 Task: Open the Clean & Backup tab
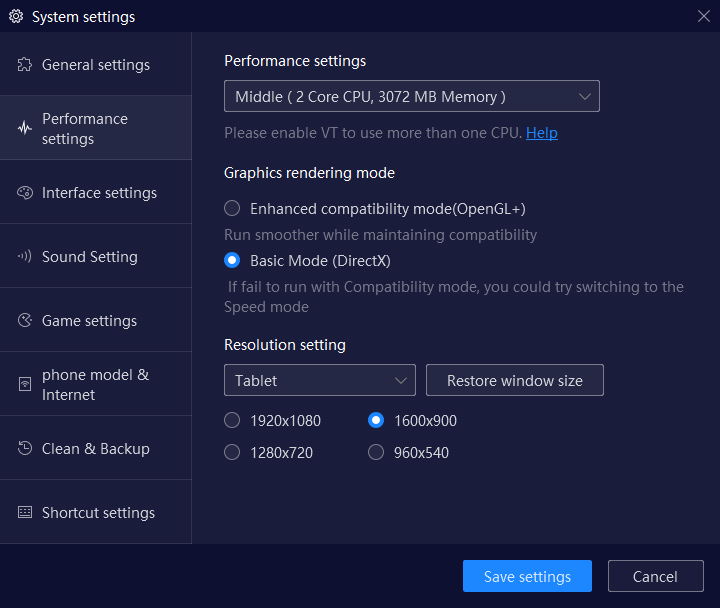(96, 448)
